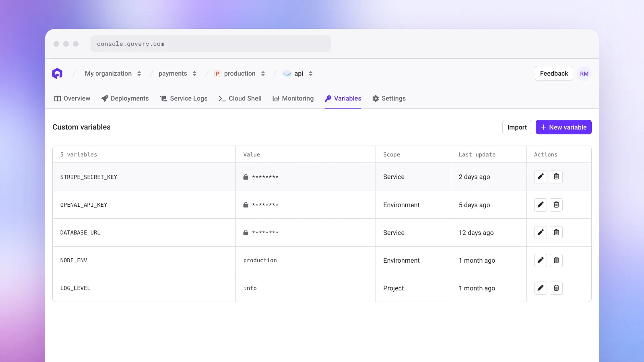644x362 pixels.
Task: Select the STRIPE_SECRET_KEY variable name
Action: point(89,177)
